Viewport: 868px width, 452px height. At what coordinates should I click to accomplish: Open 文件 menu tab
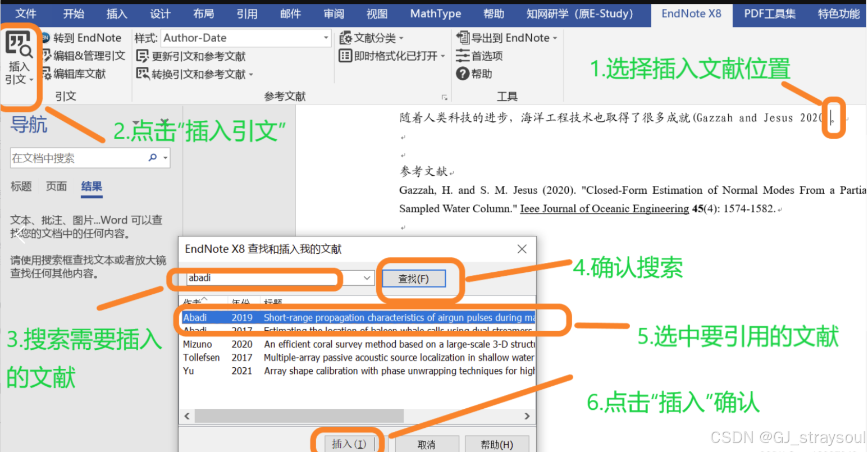point(26,14)
